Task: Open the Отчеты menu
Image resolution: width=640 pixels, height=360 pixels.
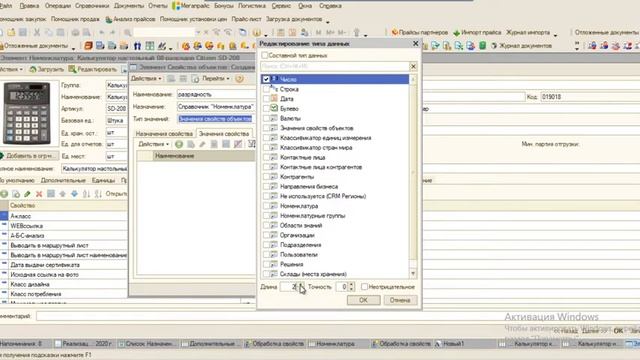Action: tap(158, 6)
